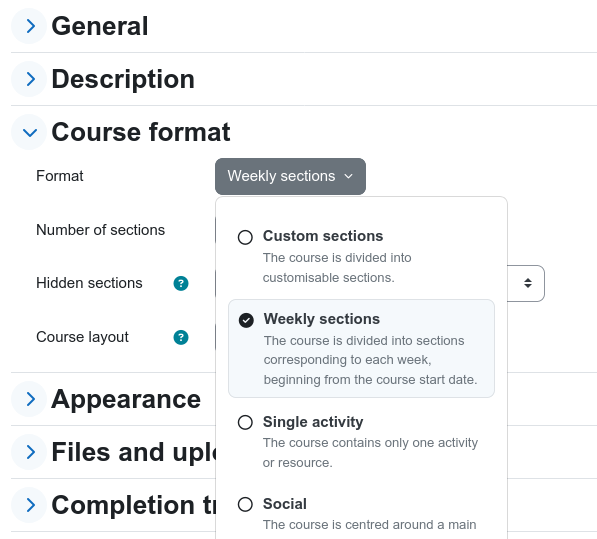Pick Custom sections menu entry title
Screen dimensions: 597x539
(x=323, y=236)
